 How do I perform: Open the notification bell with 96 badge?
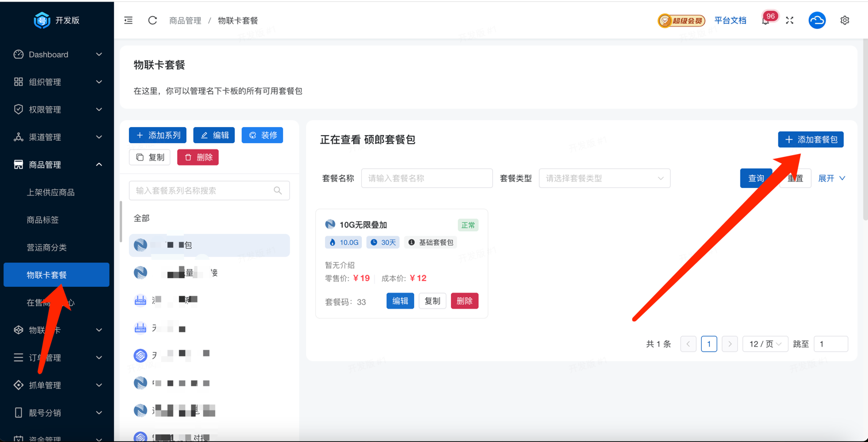tap(766, 20)
